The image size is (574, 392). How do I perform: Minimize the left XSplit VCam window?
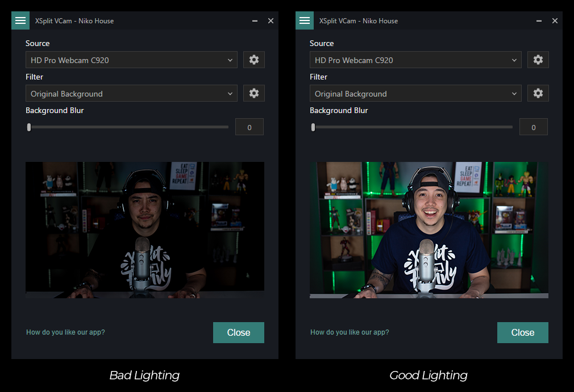(x=255, y=21)
